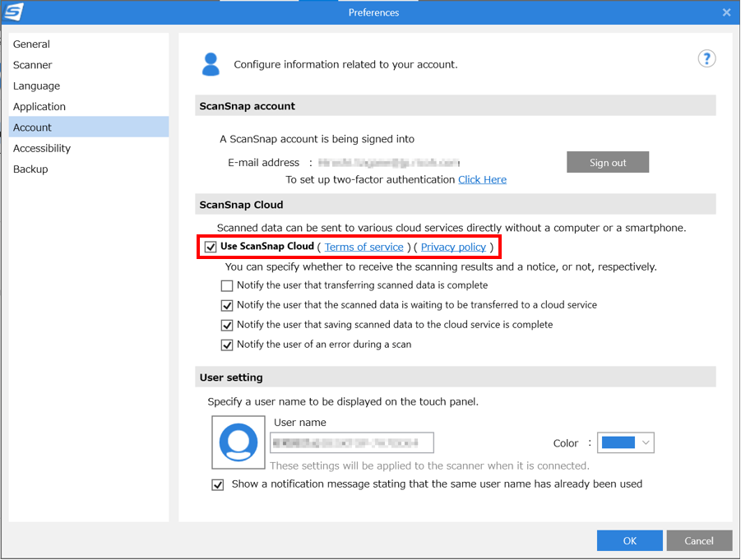
Task: Go to Accessibility preferences
Action: [89, 148]
